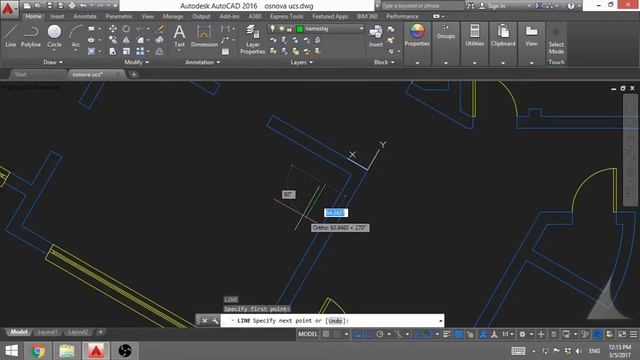The image size is (640, 360).
Task: Choose the Move tool in Modify panel
Action: (113, 29)
